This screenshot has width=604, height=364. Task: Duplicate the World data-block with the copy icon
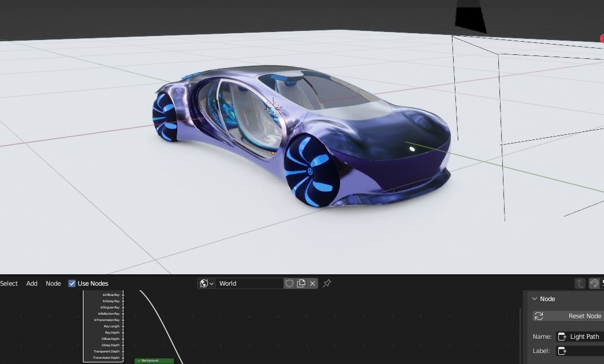coord(301,283)
